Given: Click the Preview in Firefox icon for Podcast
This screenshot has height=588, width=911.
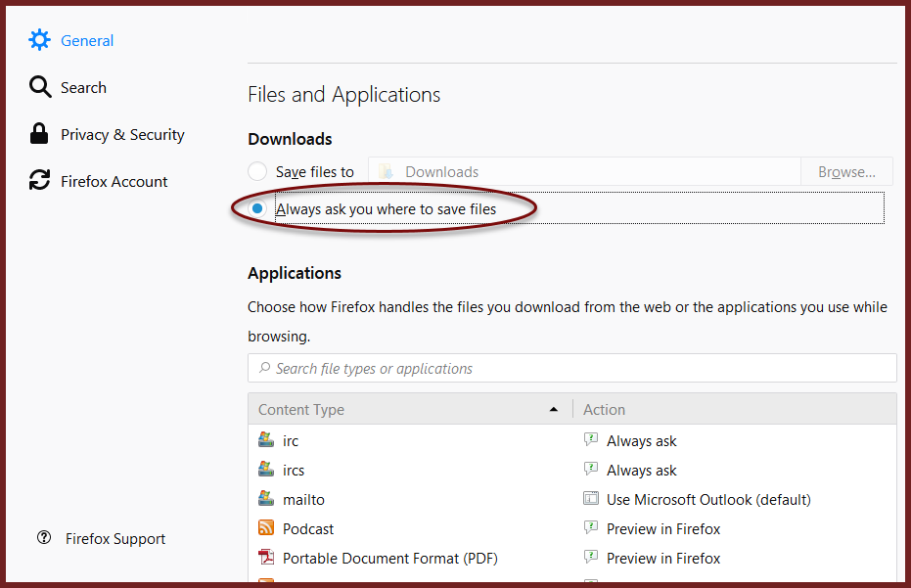Looking at the screenshot, I should (x=591, y=527).
